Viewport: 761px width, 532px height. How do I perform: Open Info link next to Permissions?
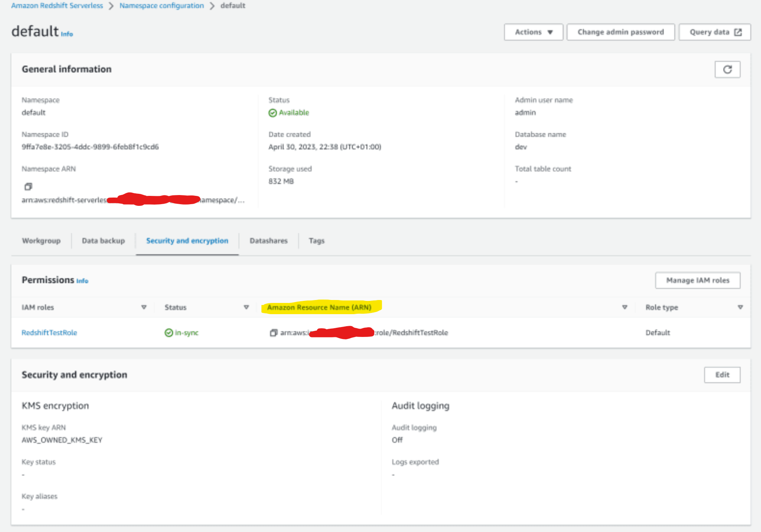point(82,281)
